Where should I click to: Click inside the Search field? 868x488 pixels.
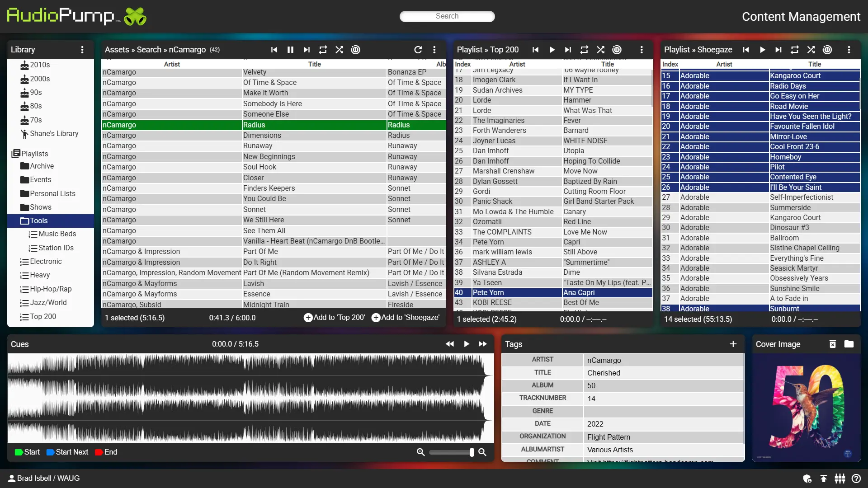point(447,16)
